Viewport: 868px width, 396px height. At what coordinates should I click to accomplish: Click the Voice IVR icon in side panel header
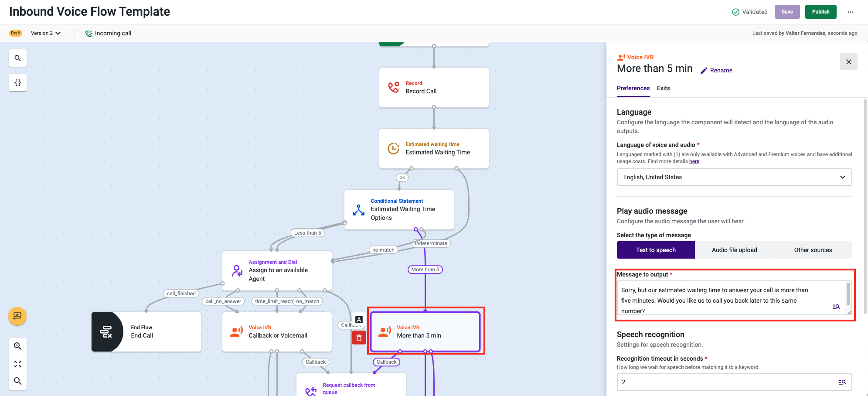621,57
